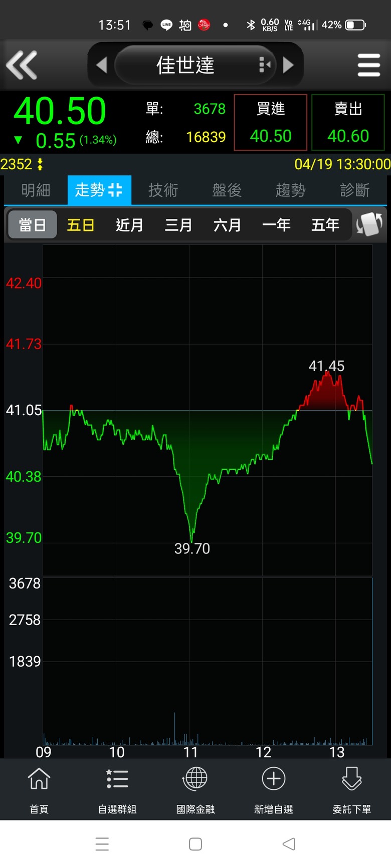The height and width of the screenshot is (868, 391).
Task: Open stock selector 佳世達
Action: (185, 65)
